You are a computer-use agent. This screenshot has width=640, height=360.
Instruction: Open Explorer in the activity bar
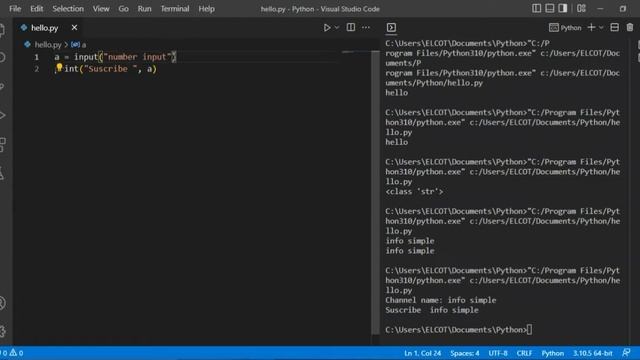pyautogui.click(x=2, y=30)
